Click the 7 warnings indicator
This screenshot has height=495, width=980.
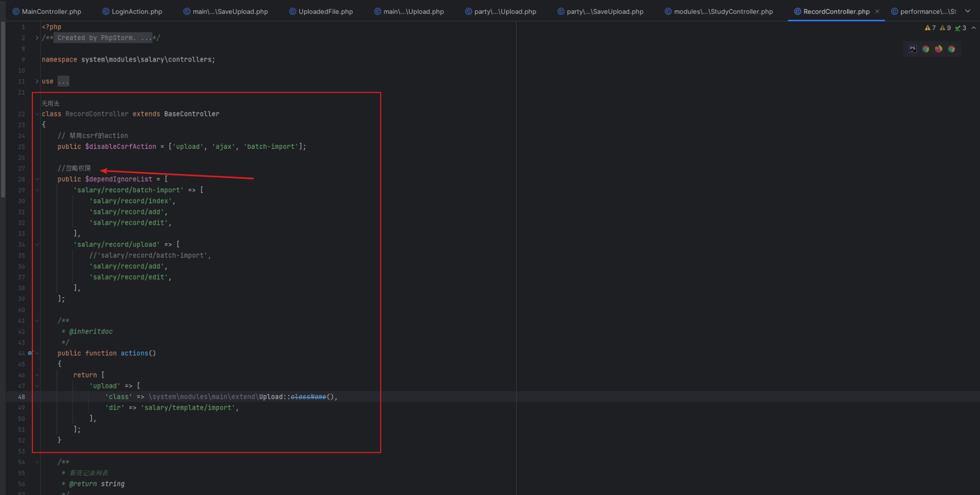(930, 28)
